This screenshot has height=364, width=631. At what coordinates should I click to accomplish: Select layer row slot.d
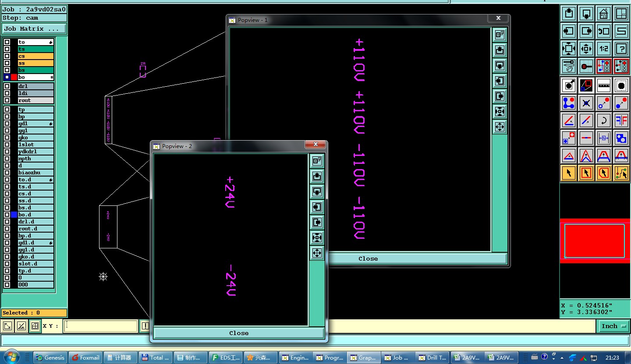pyautogui.click(x=35, y=264)
